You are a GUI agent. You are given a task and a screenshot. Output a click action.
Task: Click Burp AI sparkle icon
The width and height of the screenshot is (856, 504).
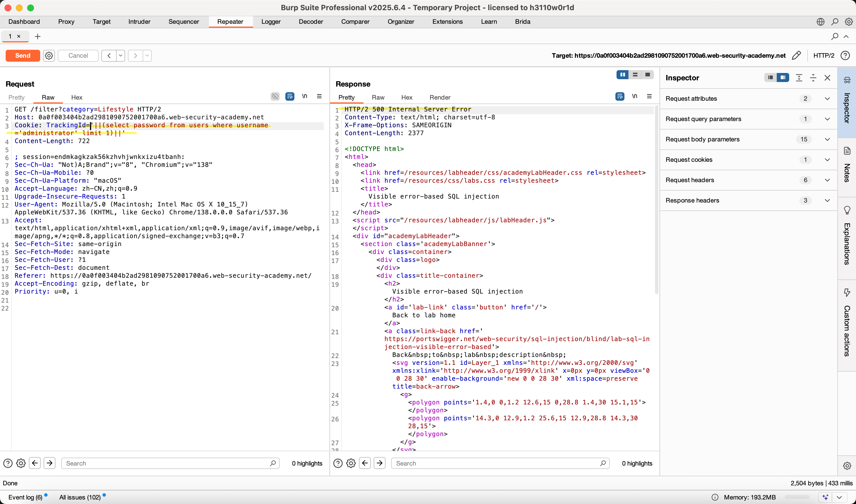(x=826, y=497)
